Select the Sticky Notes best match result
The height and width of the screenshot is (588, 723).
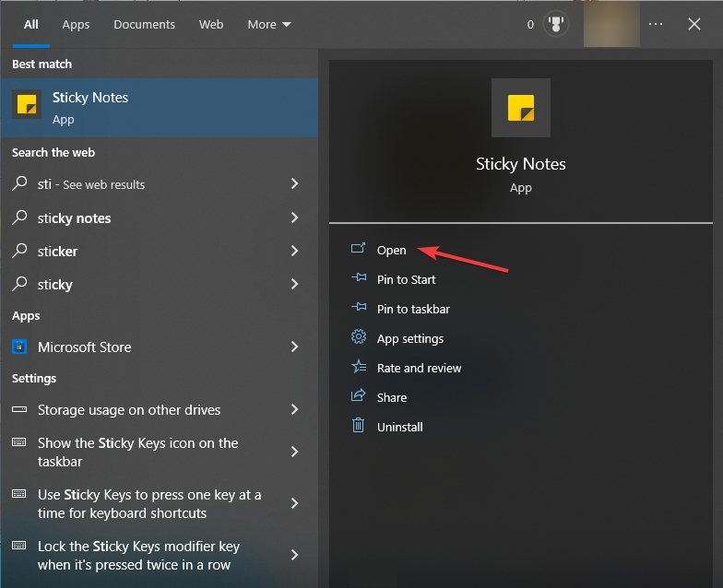(159, 108)
